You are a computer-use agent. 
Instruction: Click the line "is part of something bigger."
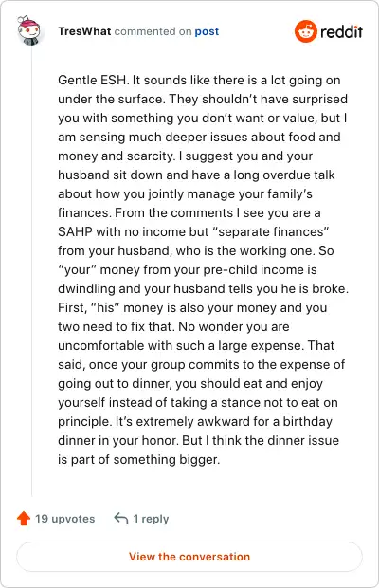coord(138,459)
